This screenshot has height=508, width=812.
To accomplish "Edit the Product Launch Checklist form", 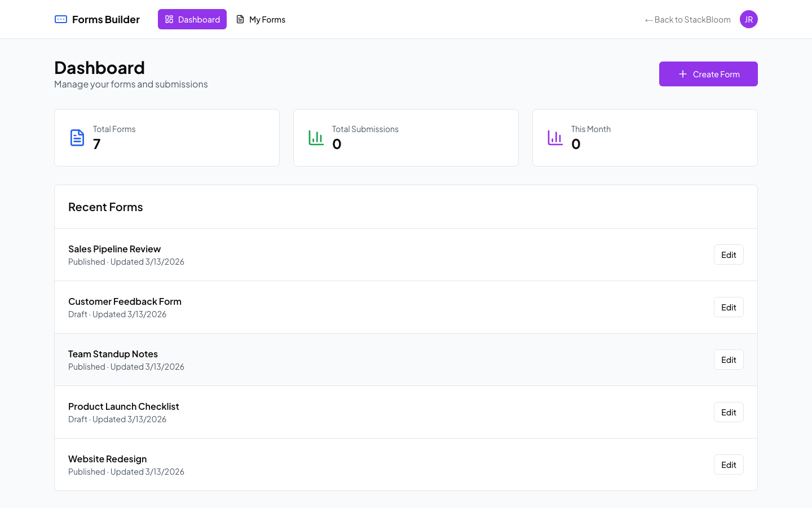I will [729, 412].
